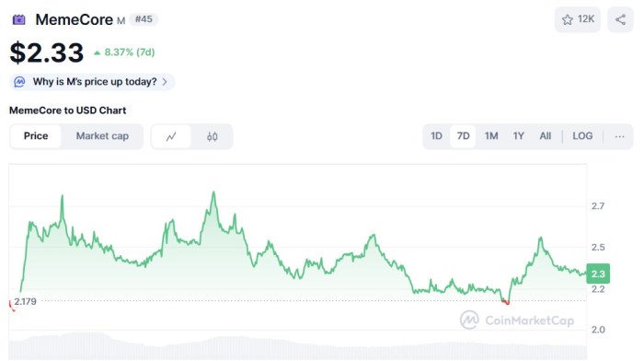Viewport: 644px width, 361px height.
Task: Show the All time range
Action: (x=545, y=136)
